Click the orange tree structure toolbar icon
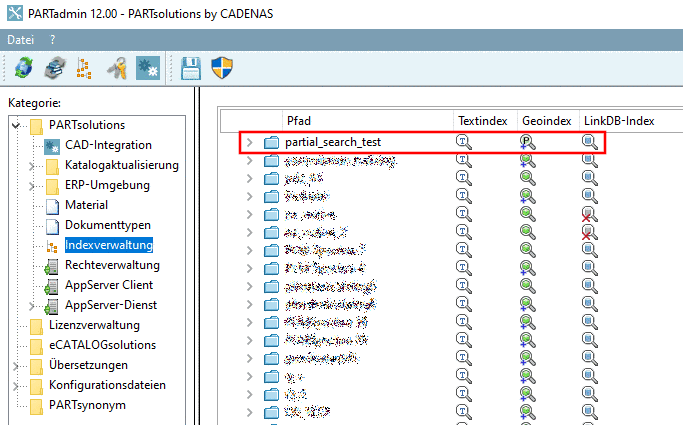This screenshot has width=683, height=425. coord(84,68)
